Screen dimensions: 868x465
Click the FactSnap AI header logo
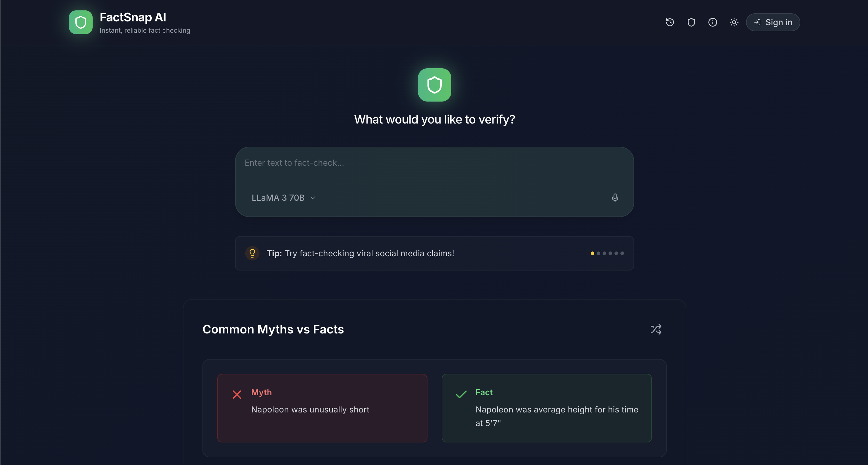click(x=80, y=22)
